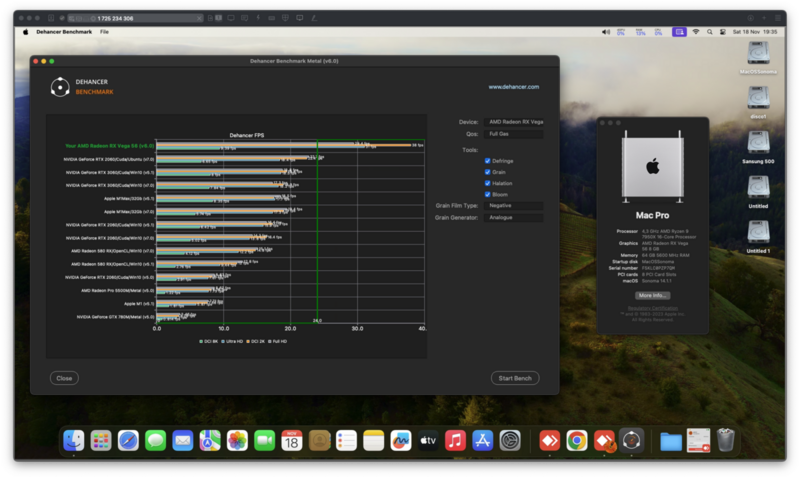
Task: Disable the Defringe checkbox
Action: [487, 160]
